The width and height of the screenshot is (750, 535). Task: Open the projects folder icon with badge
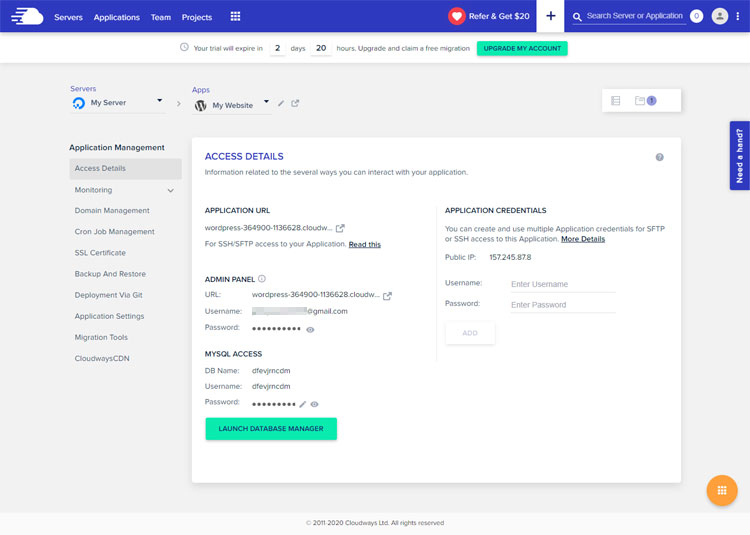click(x=645, y=100)
